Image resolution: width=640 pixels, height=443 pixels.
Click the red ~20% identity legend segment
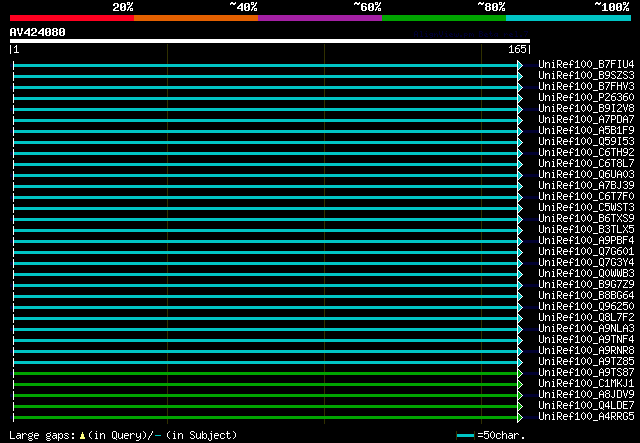(71, 17)
